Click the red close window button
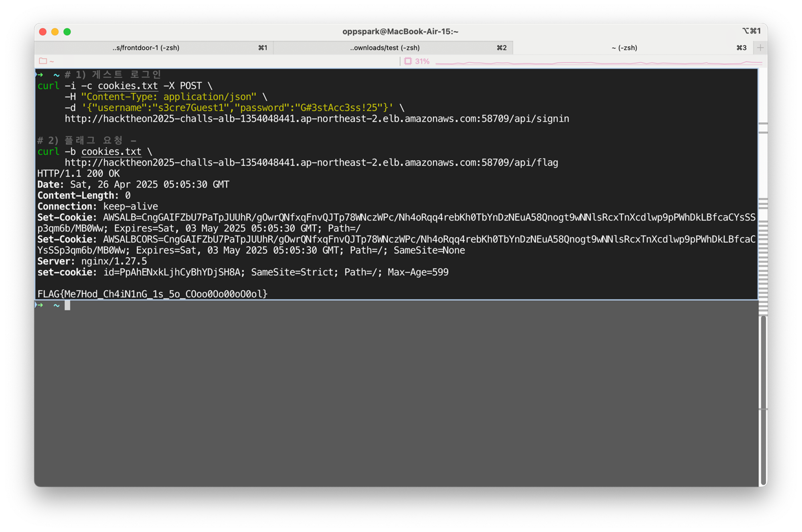 (x=43, y=32)
